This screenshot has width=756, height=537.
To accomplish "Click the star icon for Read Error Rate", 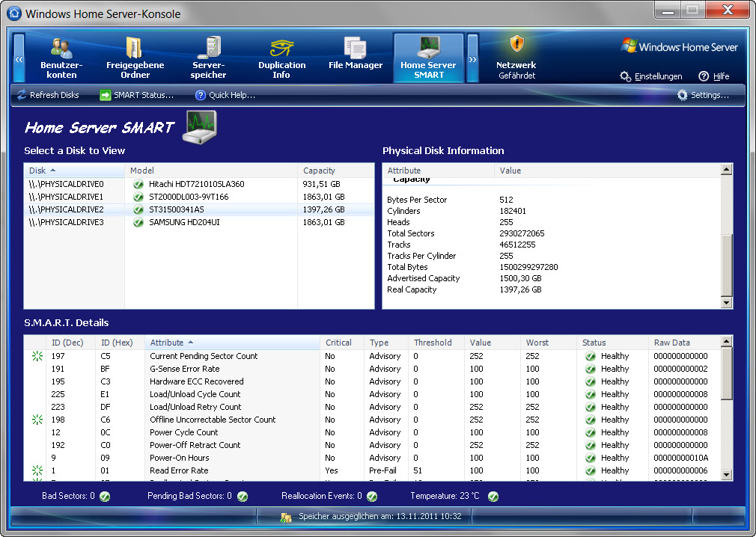I will pyautogui.click(x=37, y=470).
